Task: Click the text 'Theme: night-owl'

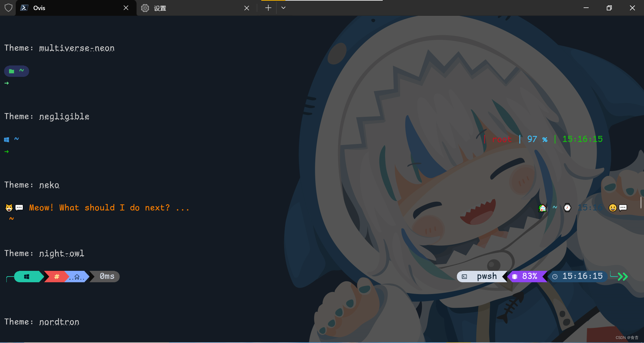Action: (44, 253)
